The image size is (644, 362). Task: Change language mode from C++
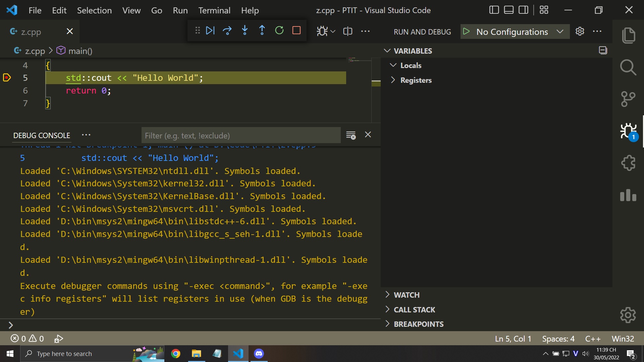593,339
